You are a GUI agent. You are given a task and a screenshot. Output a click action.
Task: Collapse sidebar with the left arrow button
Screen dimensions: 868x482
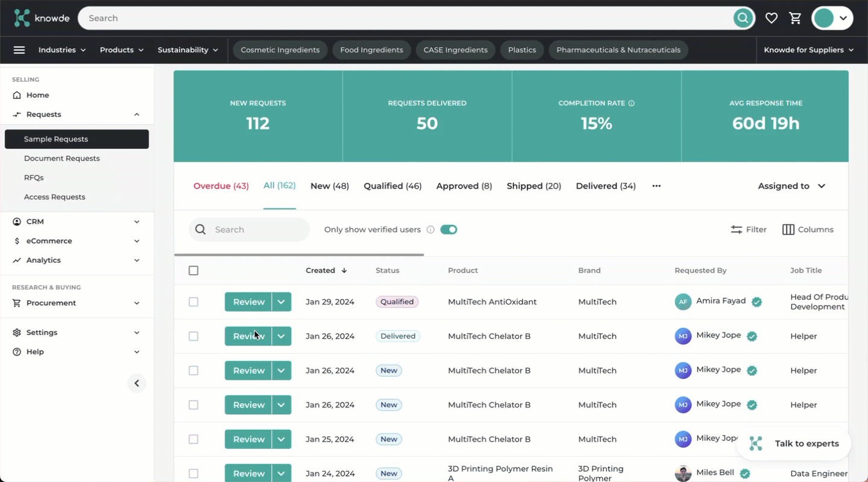(137, 383)
